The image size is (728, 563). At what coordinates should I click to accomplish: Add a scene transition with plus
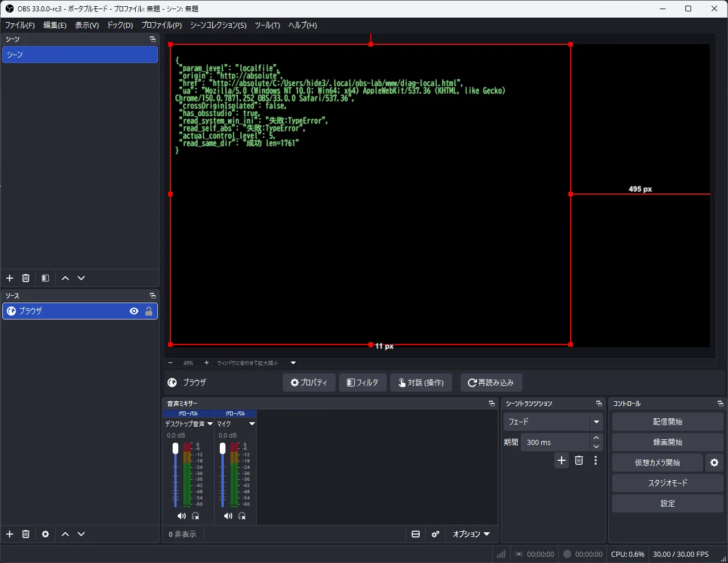(562, 460)
